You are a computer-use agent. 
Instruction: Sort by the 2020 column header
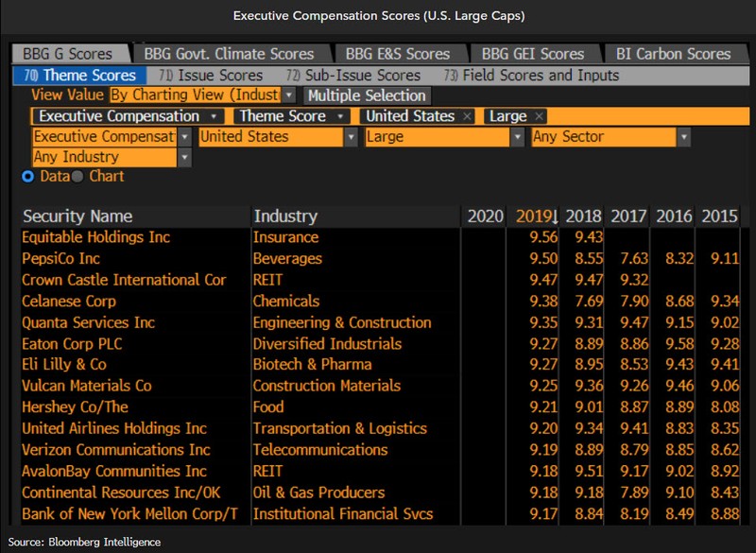(485, 216)
